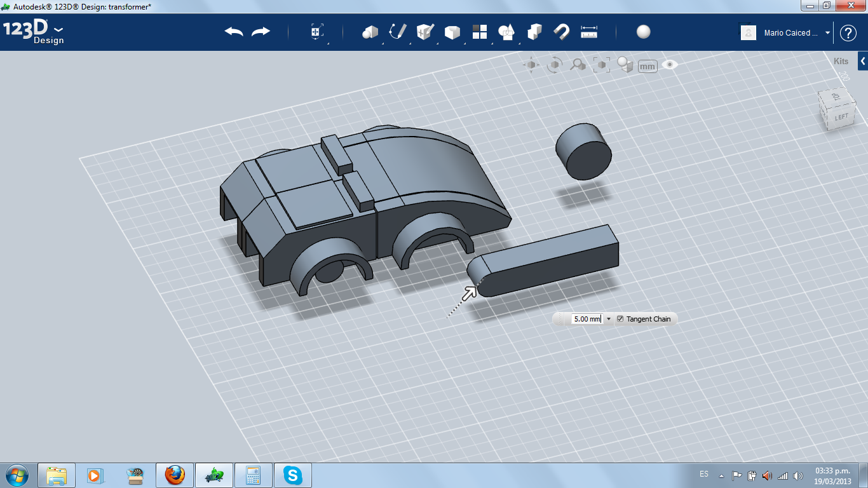
Task: Open Calculator from the taskbar
Action: point(254,475)
